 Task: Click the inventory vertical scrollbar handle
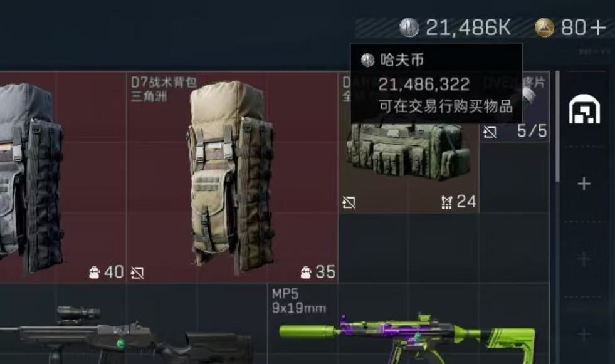pyautogui.click(x=557, y=127)
